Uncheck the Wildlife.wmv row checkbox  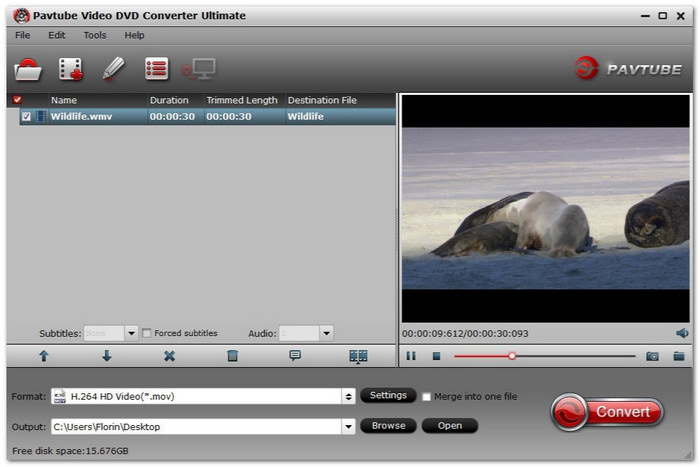tap(26, 117)
